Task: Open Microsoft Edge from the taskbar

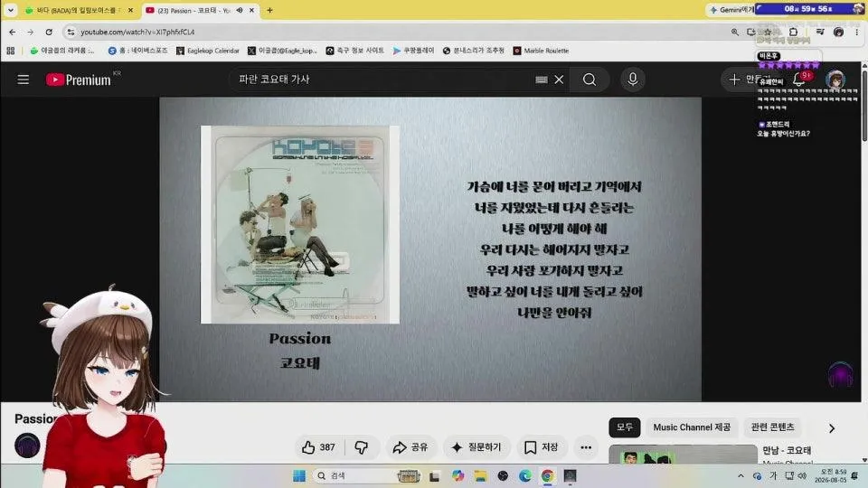Action: (x=524, y=476)
